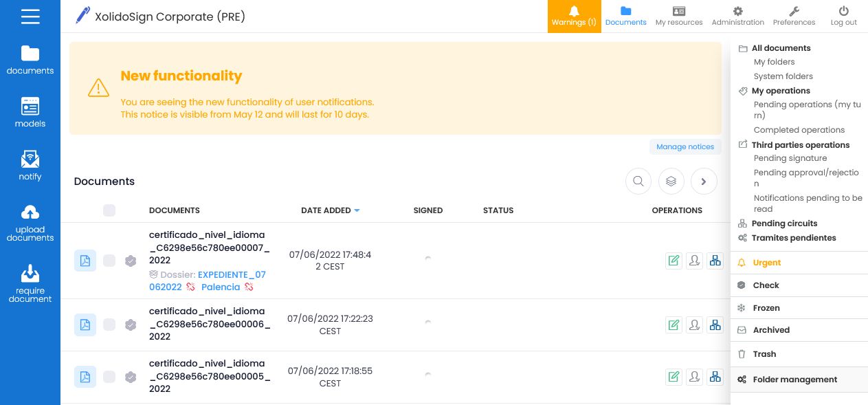The height and width of the screenshot is (405, 868).
Task: Click PDF icon for document ee00005
Action: coord(85,376)
